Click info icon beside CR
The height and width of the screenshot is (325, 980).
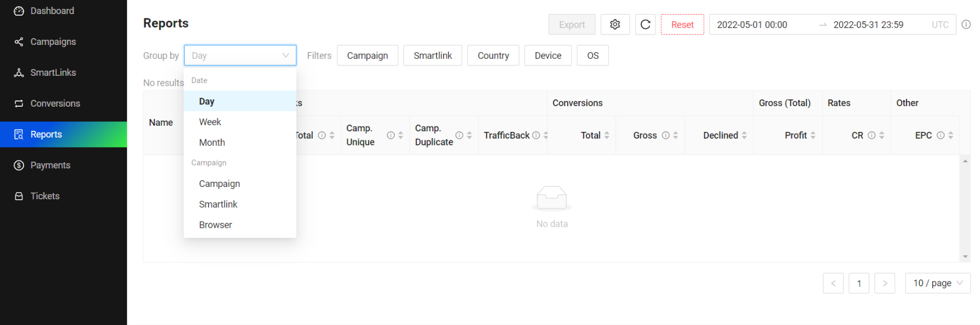click(872, 135)
